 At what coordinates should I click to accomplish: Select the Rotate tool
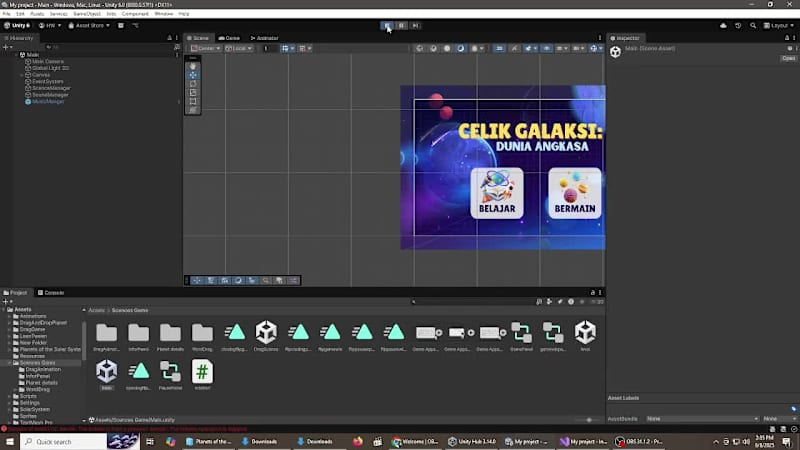pyautogui.click(x=193, y=84)
